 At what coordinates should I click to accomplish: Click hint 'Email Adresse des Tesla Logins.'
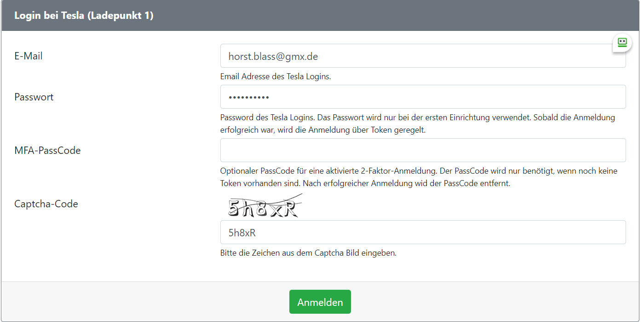click(x=276, y=76)
